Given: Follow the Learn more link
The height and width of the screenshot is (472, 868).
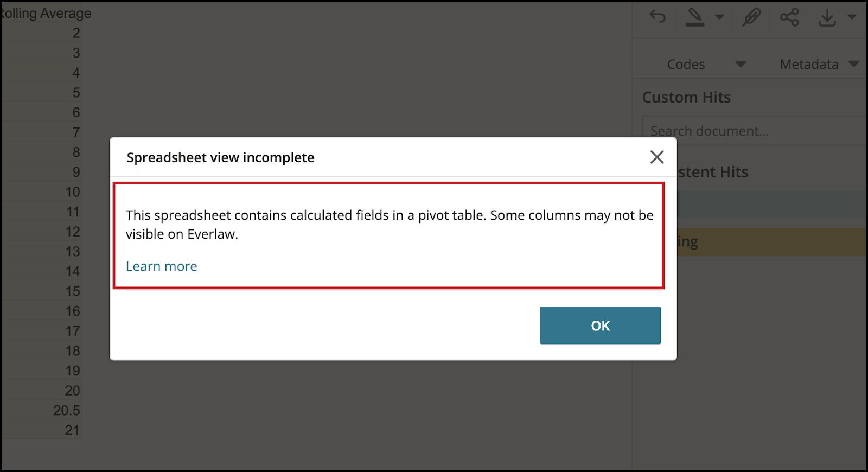Looking at the screenshot, I should coord(162,266).
